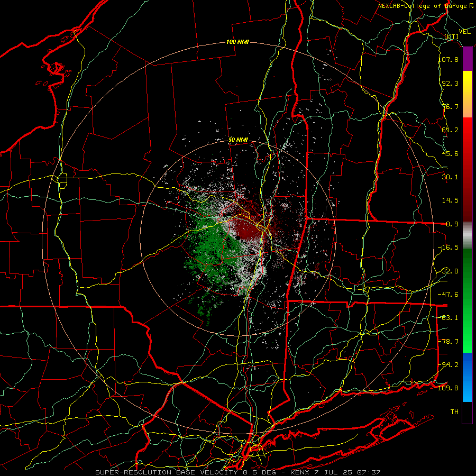This screenshot has width=476, height=476.
Task: Click the 30.1 velocity scale value
Action: (450, 177)
